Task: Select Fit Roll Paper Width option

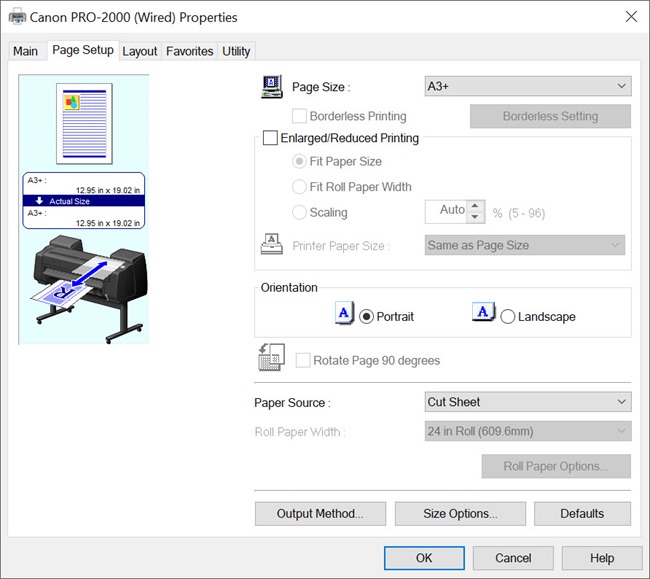Action: click(299, 187)
